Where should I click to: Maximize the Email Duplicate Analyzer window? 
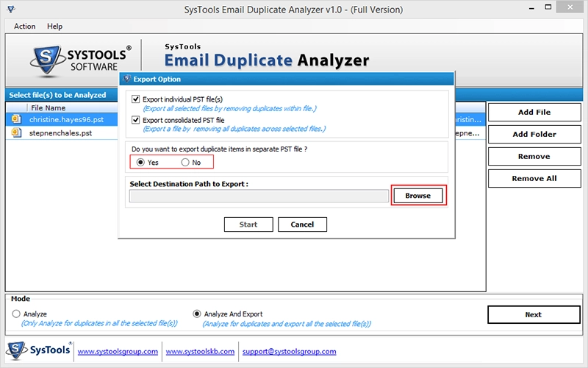(548, 7)
